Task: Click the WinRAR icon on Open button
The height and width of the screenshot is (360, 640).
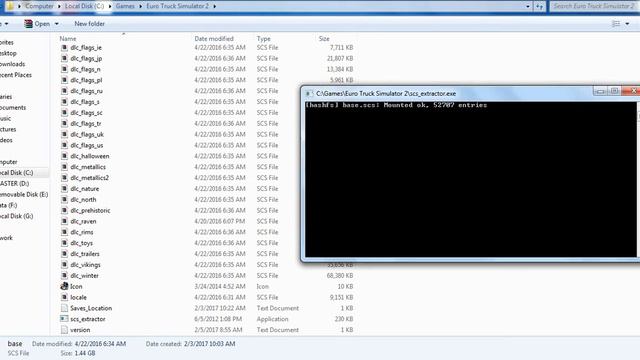Action: tap(28, 24)
